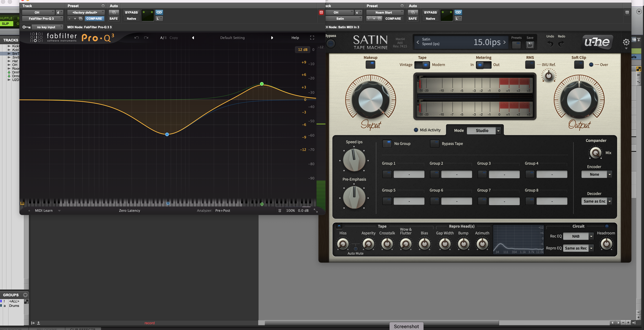
Task: Click Pro-Q BYPASS button
Action: point(131,12)
